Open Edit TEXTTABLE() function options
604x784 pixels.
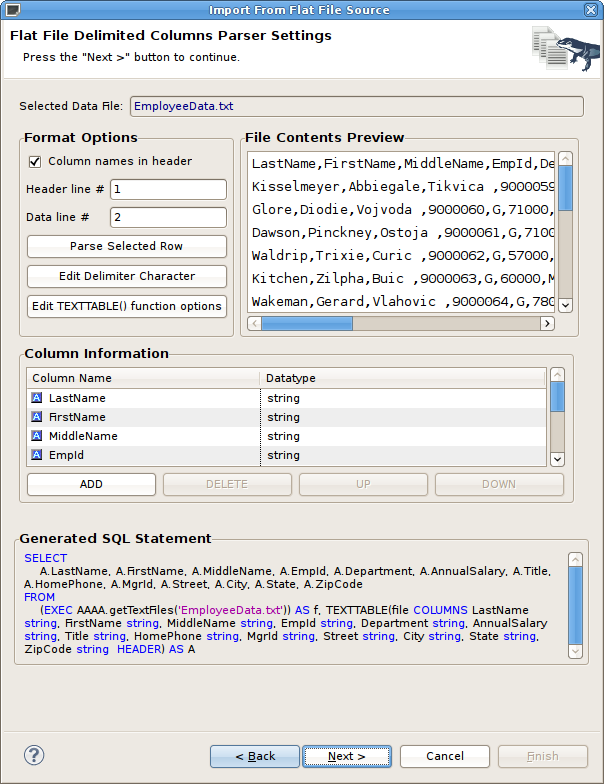[126, 306]
